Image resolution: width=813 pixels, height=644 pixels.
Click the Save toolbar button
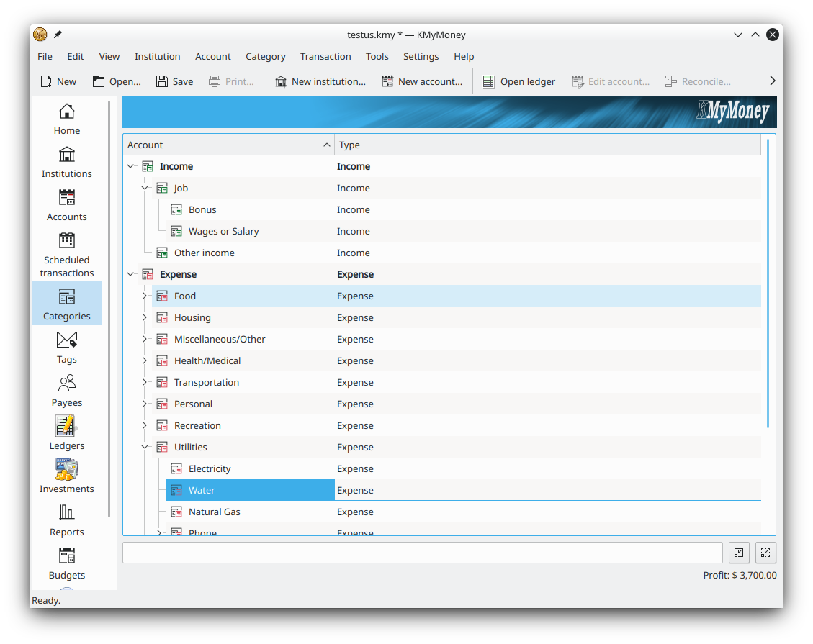tap(174, 81)
